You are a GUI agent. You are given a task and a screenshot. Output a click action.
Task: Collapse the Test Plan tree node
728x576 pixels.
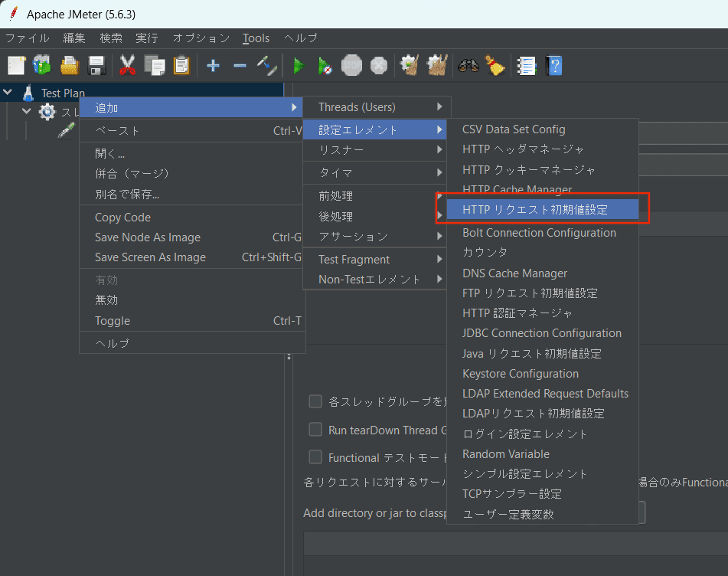(x=8, y=93)
